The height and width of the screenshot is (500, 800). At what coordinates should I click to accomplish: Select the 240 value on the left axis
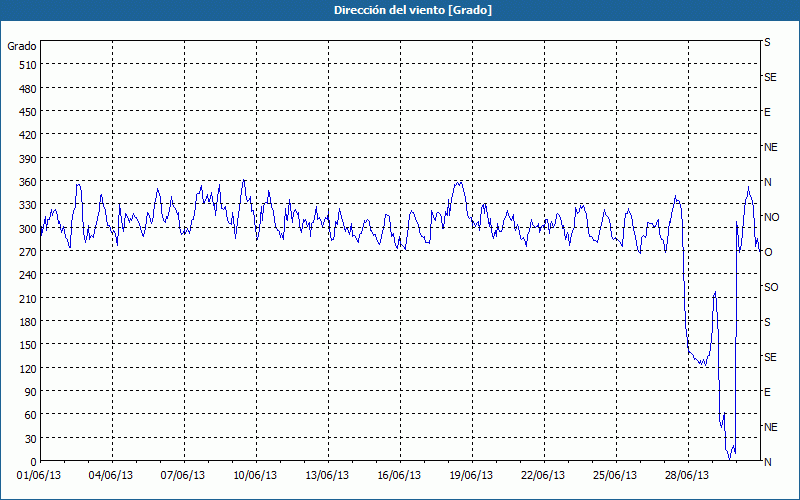coord(28,276)
